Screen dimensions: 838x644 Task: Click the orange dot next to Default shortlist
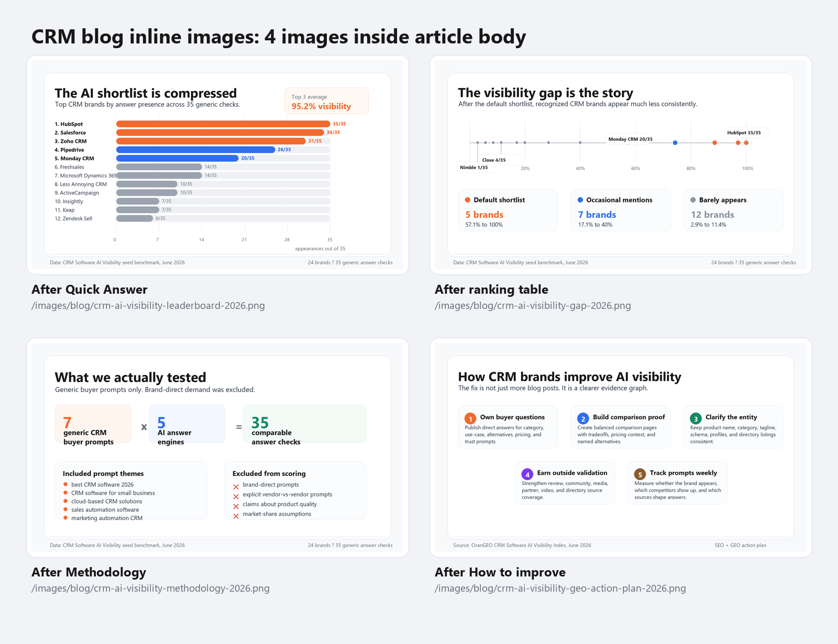tap(468, 199)
